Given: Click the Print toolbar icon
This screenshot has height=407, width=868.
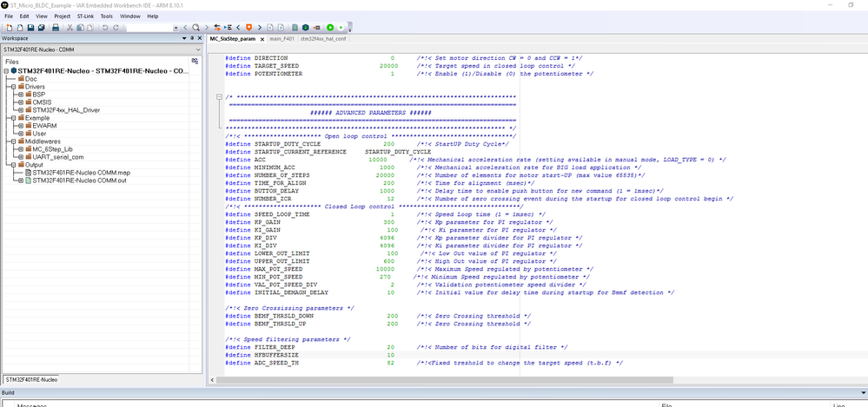Looking at the screenshot, I should pos(55,28).
